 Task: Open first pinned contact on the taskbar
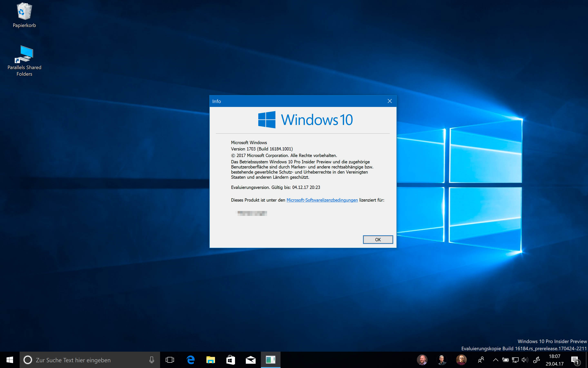click(x=422, y=360)
